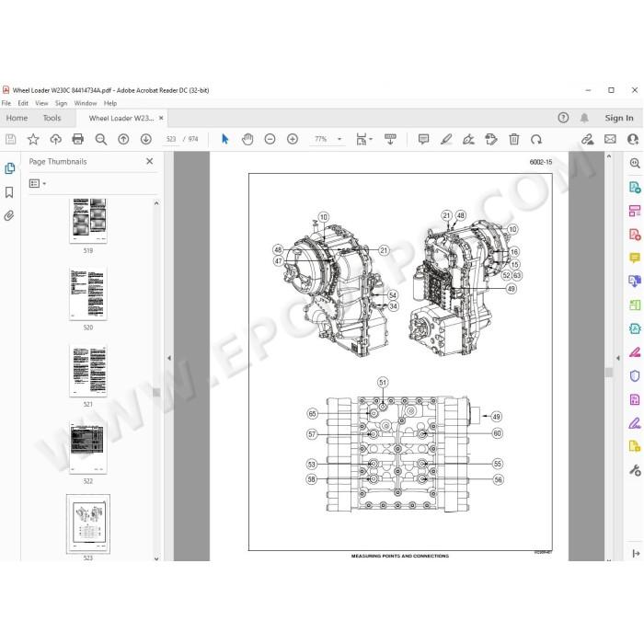The height and width of the screenshot is (644, 644).
Task: Delete with the trash icon
Action: pos(513,139)
